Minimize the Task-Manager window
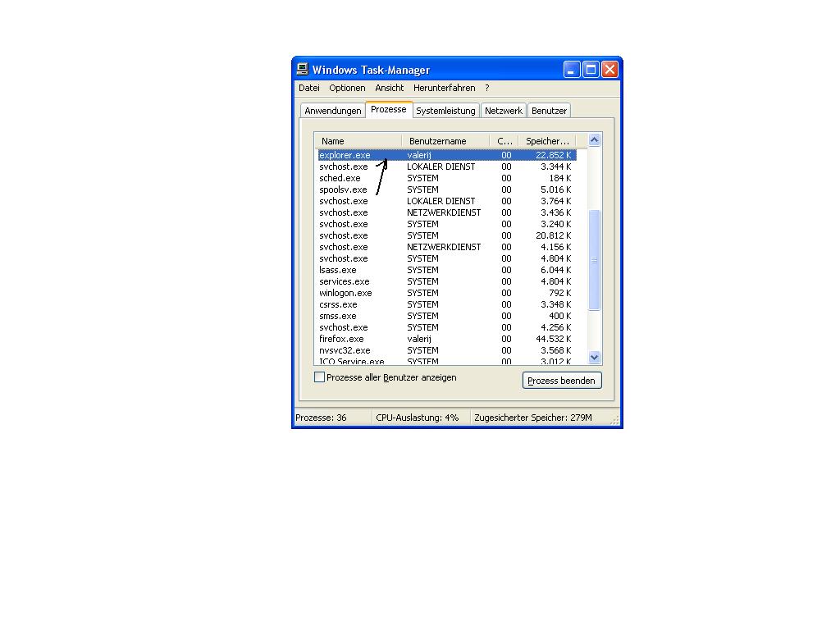 (x=572, y=70)
